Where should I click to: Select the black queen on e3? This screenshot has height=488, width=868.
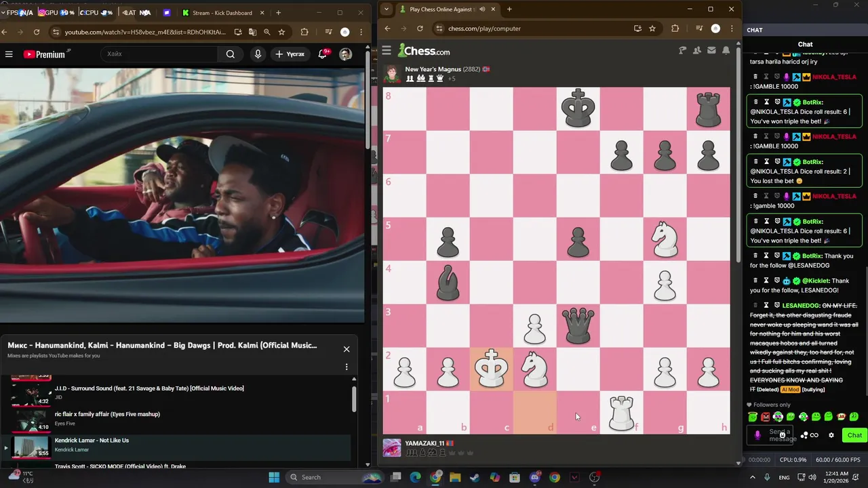pyautogui.click(x=578, y=325)
